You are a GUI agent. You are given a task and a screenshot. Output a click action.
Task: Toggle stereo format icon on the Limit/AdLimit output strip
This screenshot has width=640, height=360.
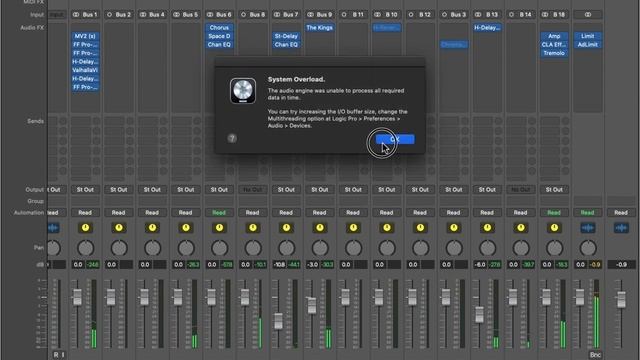pyautogui.click(x=587, y=15)
